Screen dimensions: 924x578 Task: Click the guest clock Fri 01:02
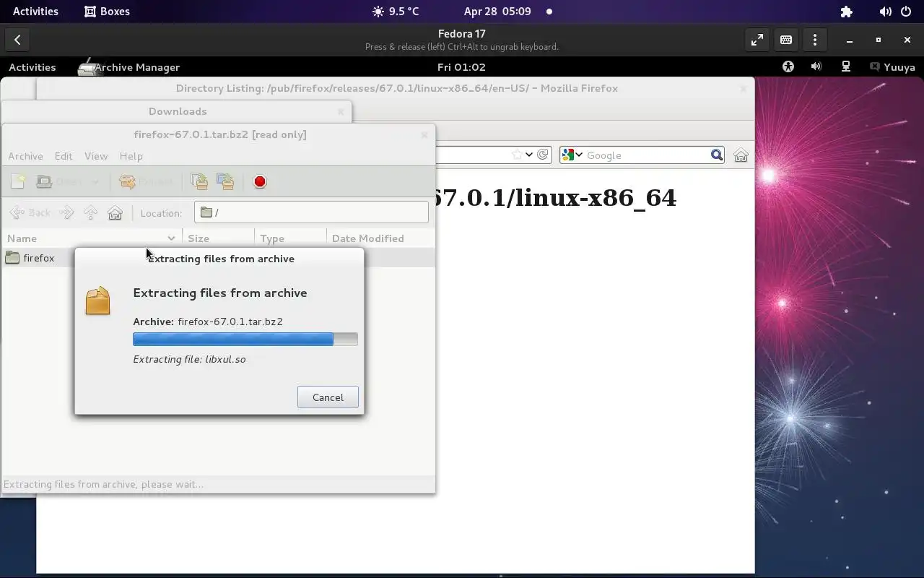(x=461, y=67)
